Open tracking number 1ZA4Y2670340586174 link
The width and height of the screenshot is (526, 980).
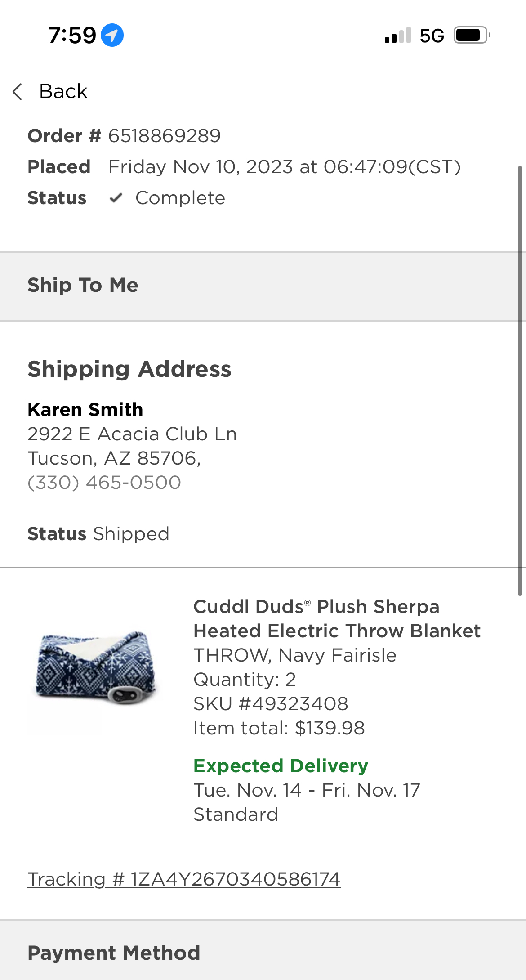click(184, 879)
